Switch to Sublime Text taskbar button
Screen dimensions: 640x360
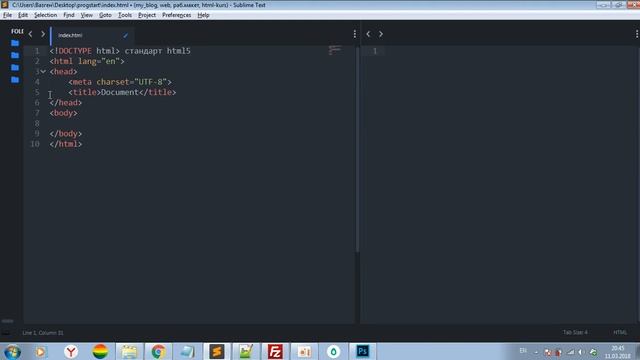(217, 351)
